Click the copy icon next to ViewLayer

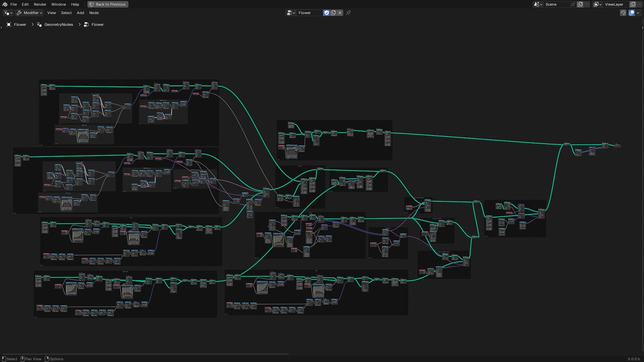coord(633,4)
